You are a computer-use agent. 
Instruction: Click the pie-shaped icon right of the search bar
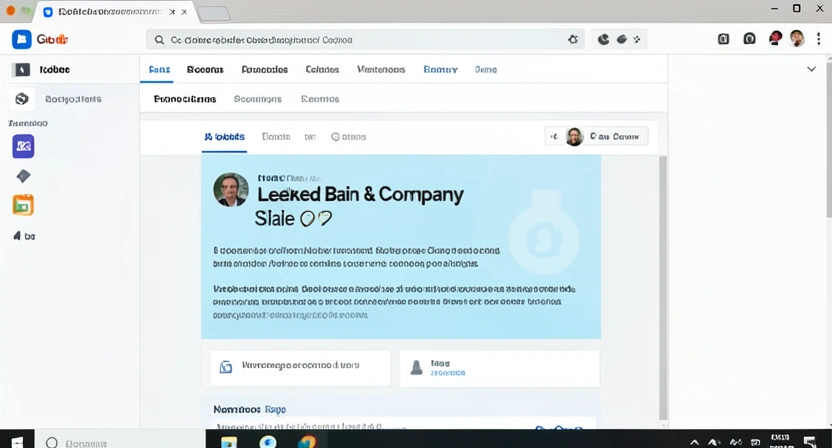point(603,39)
